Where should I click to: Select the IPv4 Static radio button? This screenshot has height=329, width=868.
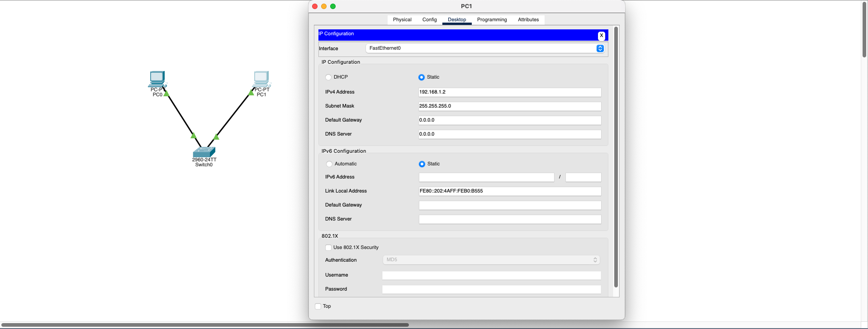click(422, 77)
